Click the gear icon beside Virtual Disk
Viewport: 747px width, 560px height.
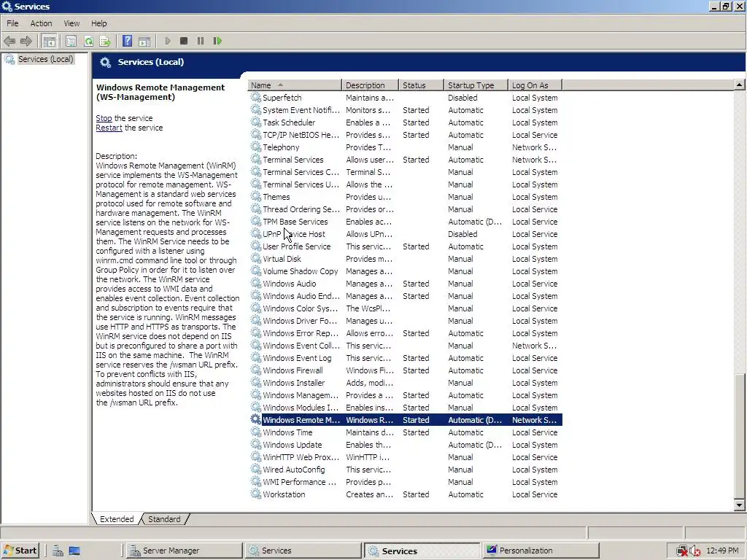point(256,259)
